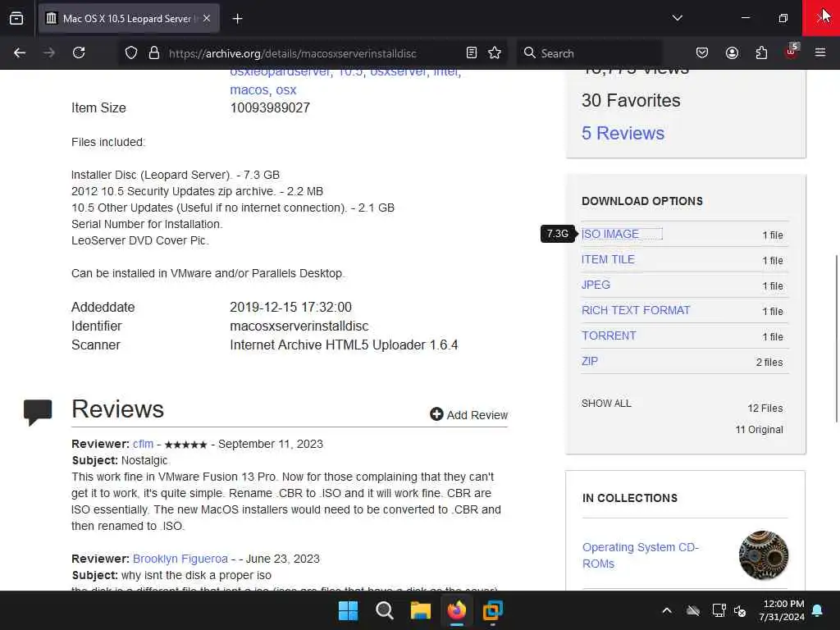Open reviewer Brooklyn Figueroa profile link
The height and width of the screenshot is (630, 840).
tap(180, 559)
